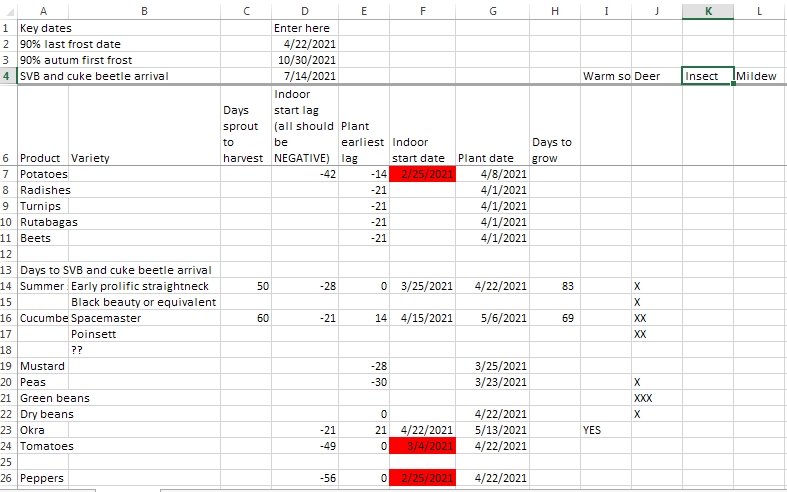This screenshot has width=787, height=492.
Task: Select Peas plant date 3/23/2021
Action: coord(492,382)
